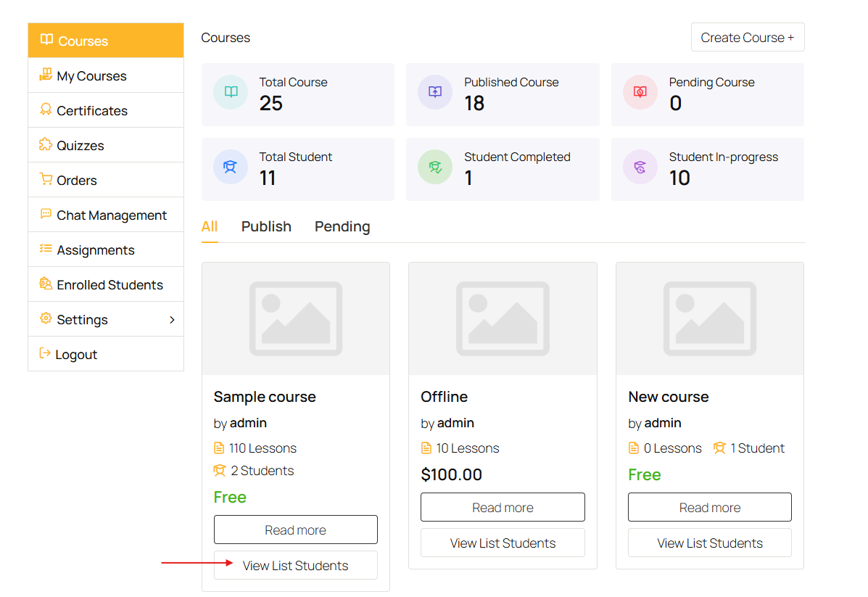Screen dimensions: 868x597
Task: Click the New course placeholder thumbnail
Action: tap(709, 318)
